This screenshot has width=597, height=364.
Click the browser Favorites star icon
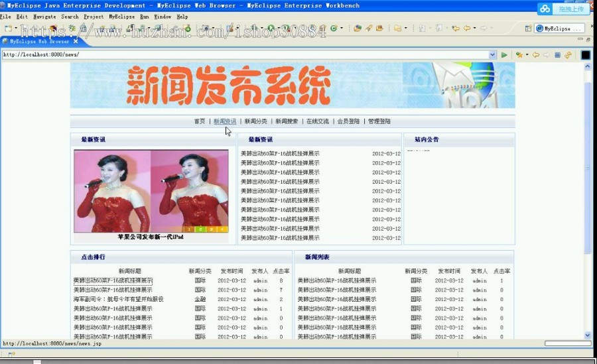tap(519, 55)
